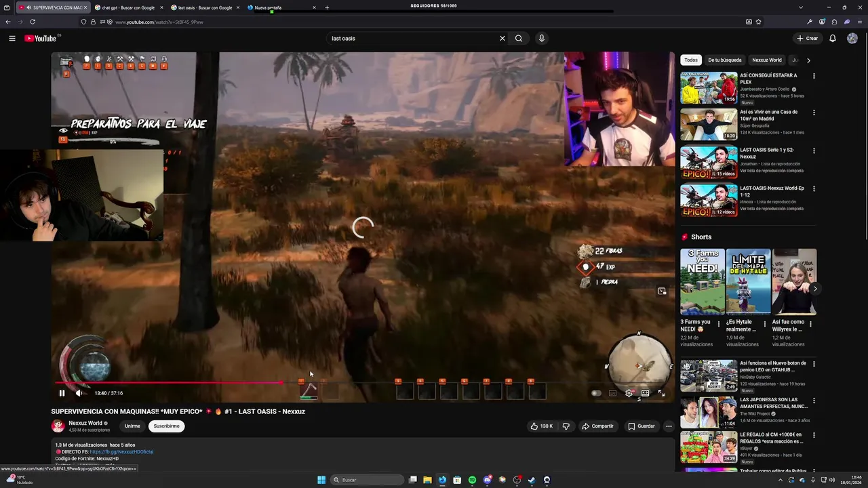
Task: Open options for 'LAST OASIS Serie 1 y S2'
Action: tap(814, 150)
